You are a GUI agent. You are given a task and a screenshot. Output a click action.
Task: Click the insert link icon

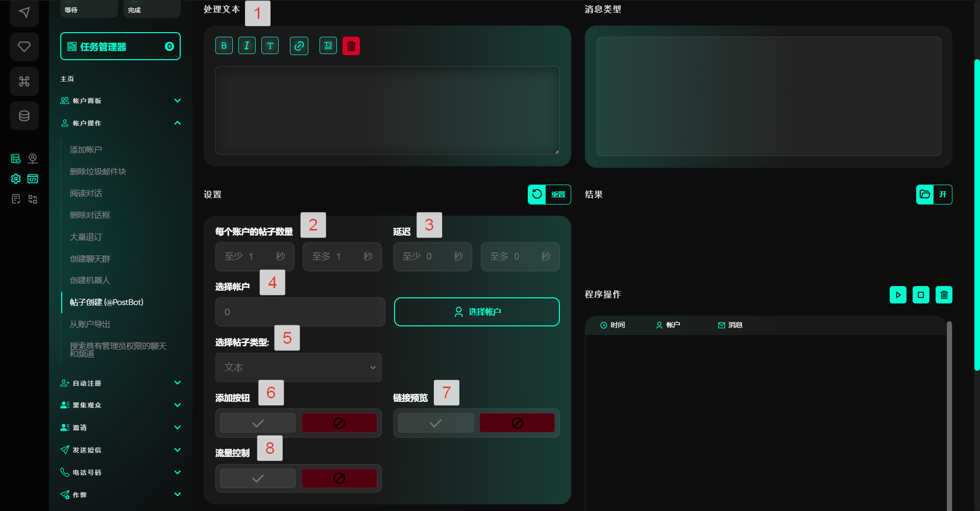pos(299,46)
